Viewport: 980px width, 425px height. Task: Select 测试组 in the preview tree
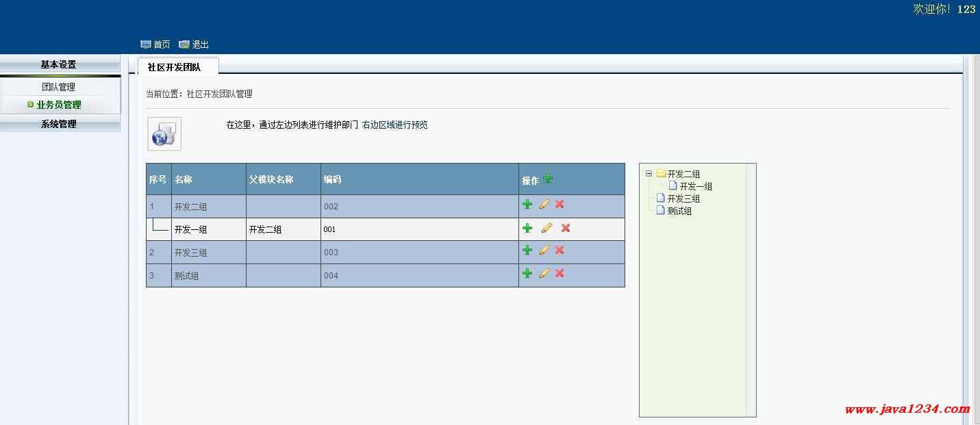(679, 211)
